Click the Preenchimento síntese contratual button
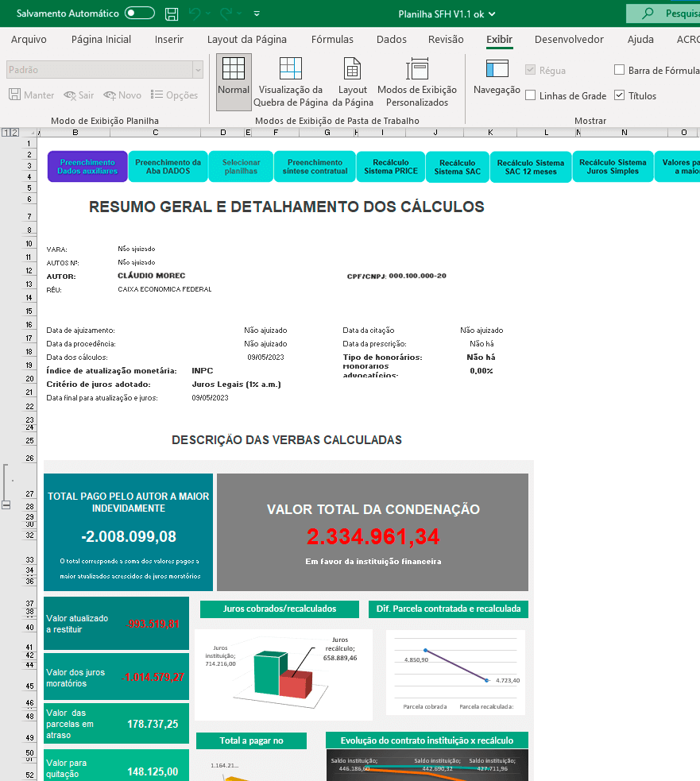700x781 pixels. 315,166
